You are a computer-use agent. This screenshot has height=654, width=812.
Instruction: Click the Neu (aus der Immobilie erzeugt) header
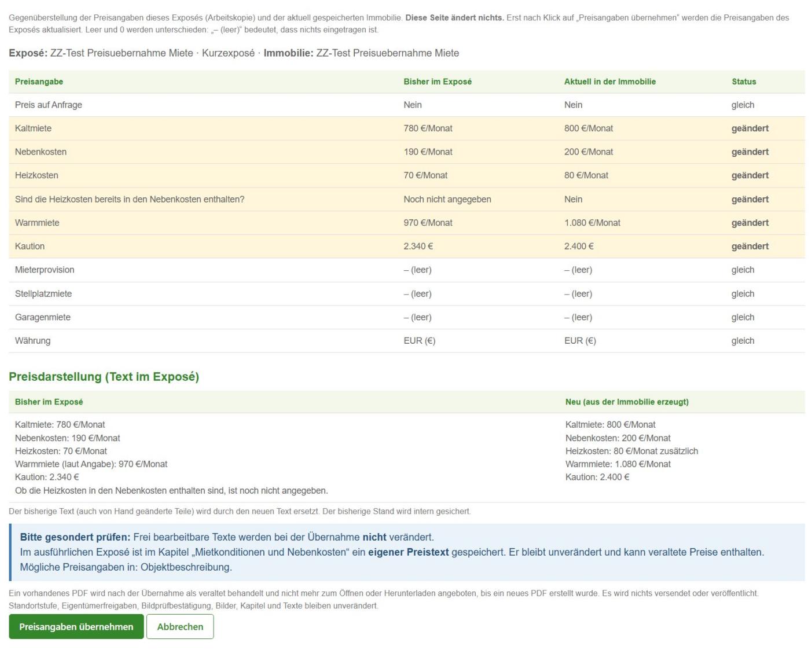click(627, 402)
